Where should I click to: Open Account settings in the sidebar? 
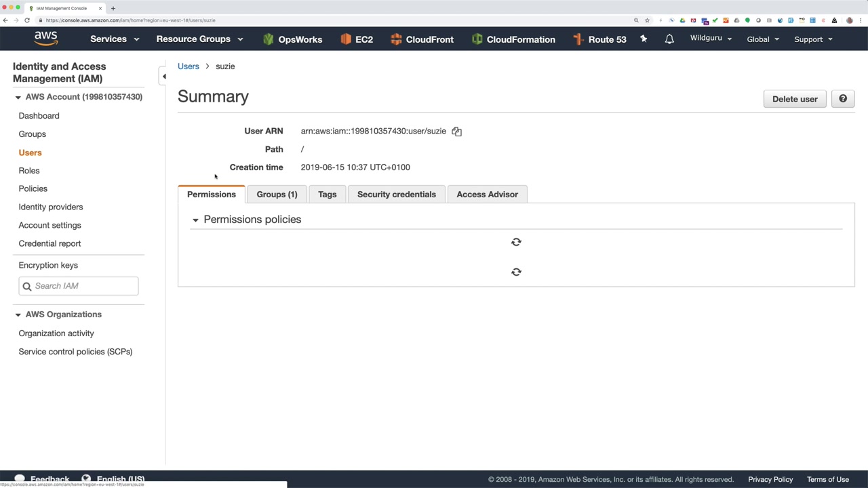click(50, 225)
